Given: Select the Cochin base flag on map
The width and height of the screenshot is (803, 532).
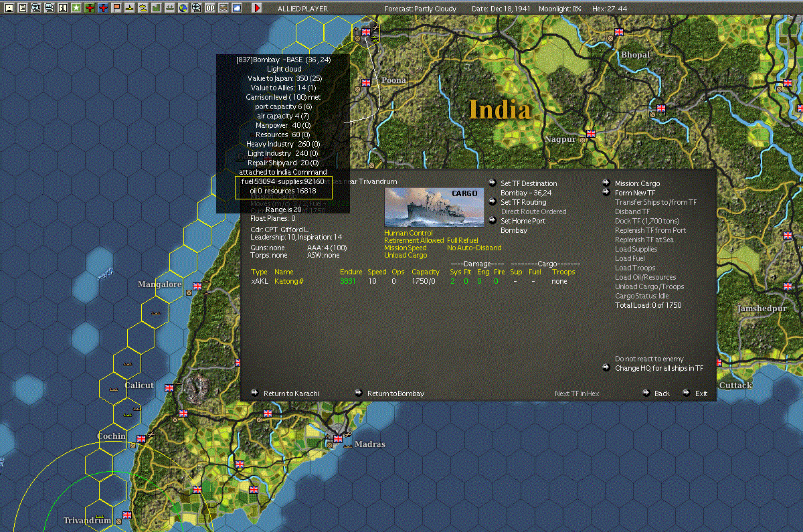Looking at the screenshot, I should point(141,438).
